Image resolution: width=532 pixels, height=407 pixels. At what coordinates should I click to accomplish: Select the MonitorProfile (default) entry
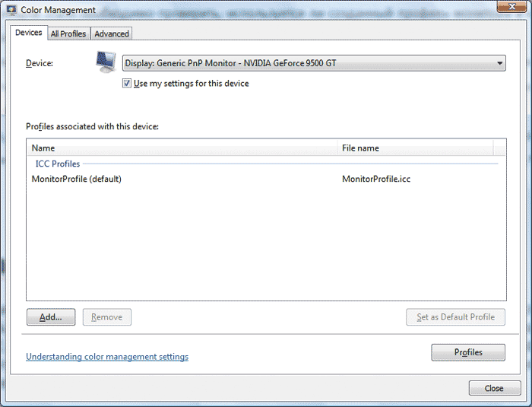pos(77,180)
